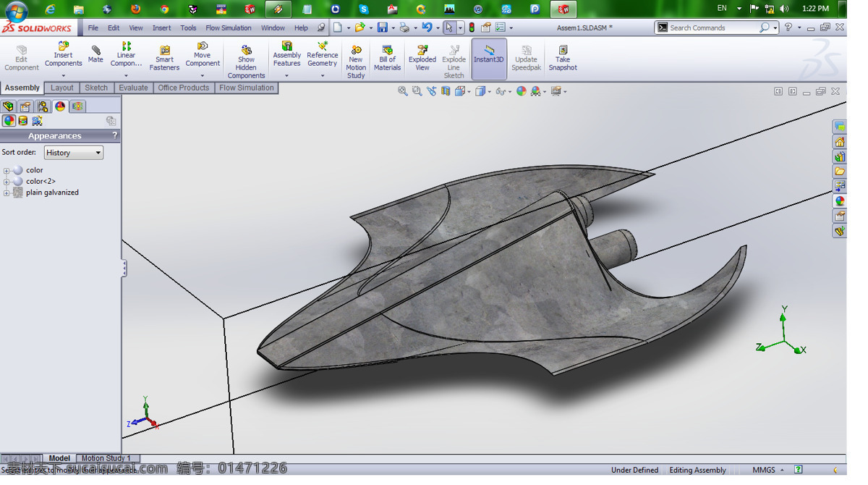Viewport: 868px width, 485px height.
Task: Open the Appearances task pane icon
Action: 839,201
